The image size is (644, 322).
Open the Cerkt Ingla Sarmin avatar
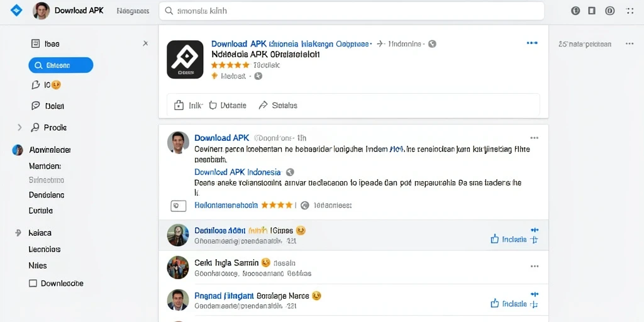(x=178, y=267)
